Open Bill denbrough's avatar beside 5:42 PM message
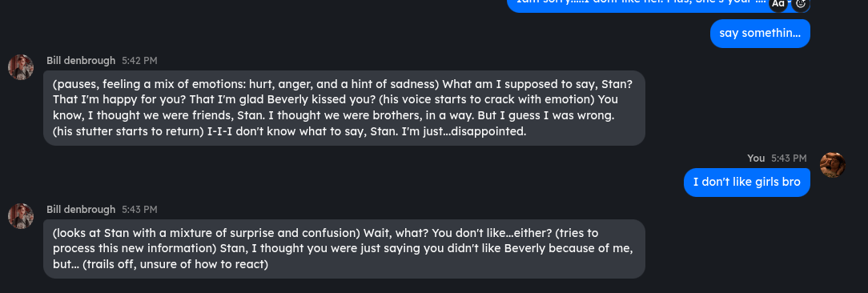The image size is (868, 293). point(21,67)
